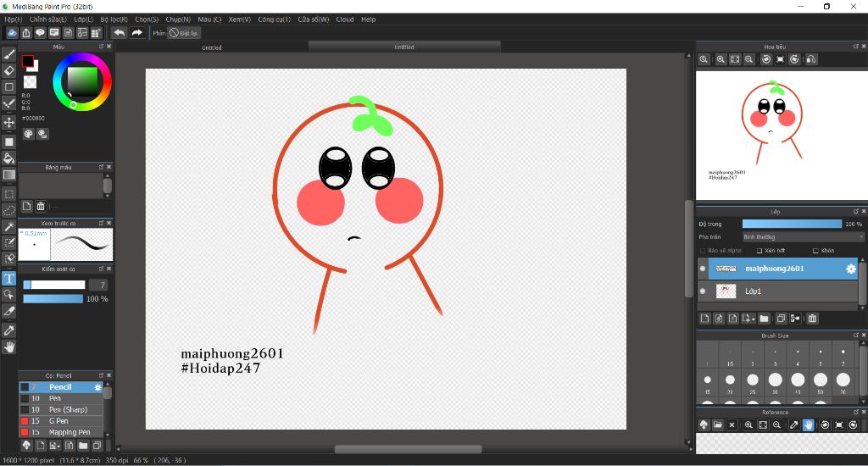868x466 pixels.
Task: Click the export/share icon in top toolbar
Action: (26, 33)
